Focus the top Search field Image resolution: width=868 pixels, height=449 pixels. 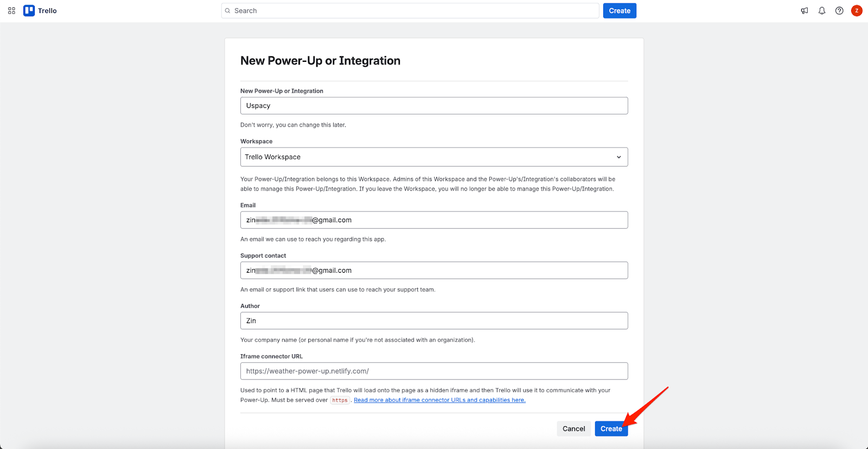click(x=412, y=11)
